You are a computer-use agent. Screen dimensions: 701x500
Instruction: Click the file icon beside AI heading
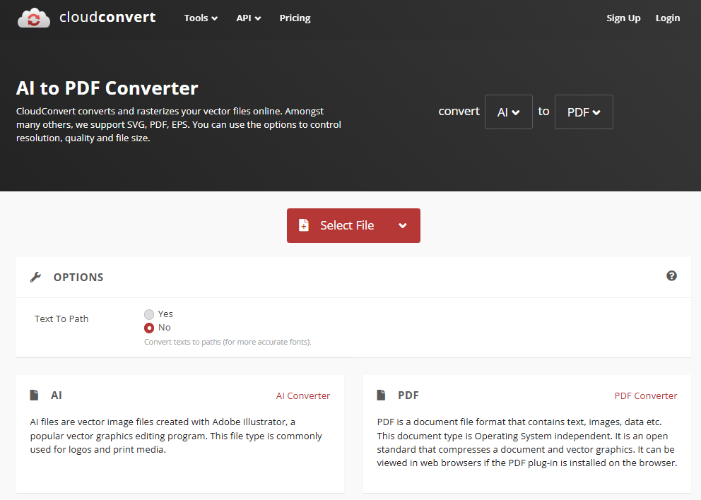34,395
